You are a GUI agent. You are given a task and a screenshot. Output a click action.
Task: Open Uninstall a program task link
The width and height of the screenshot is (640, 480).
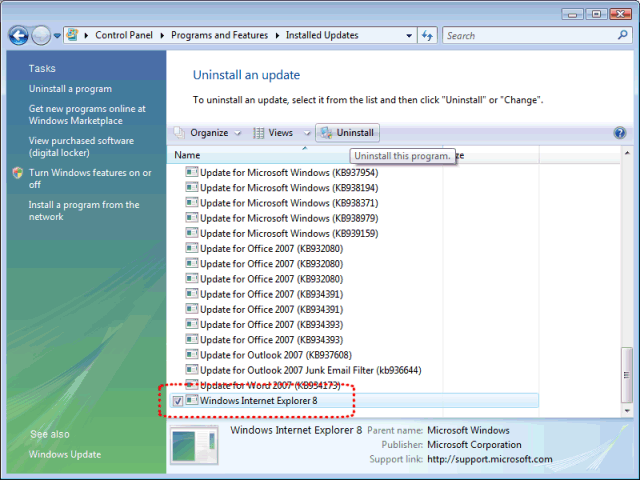(70, 89)
